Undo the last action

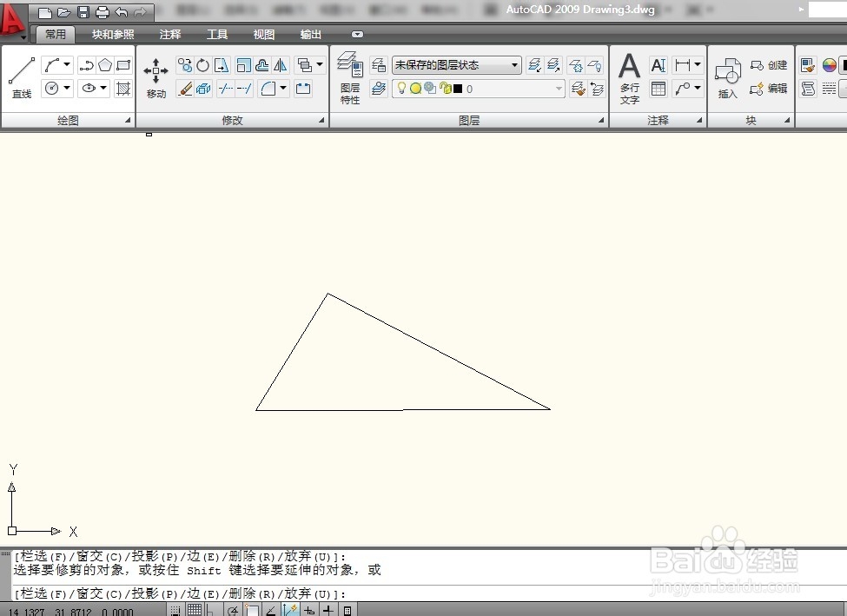point(122,12)
